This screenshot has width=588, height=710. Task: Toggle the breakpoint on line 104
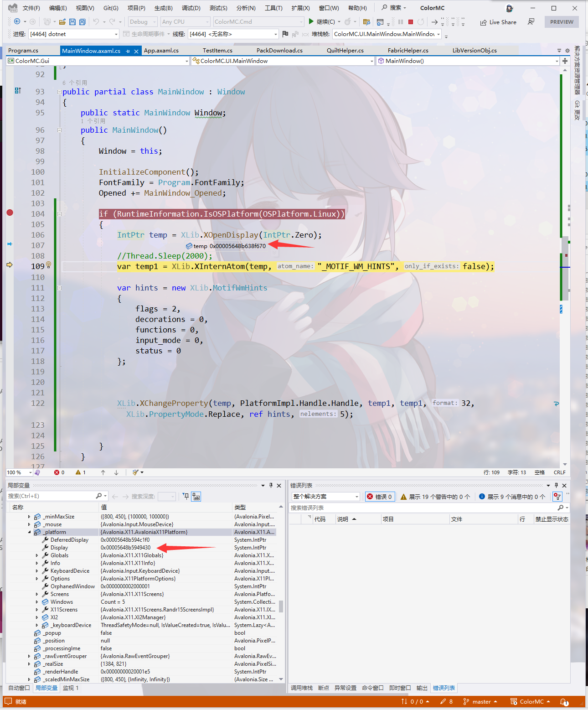point(10,212)
